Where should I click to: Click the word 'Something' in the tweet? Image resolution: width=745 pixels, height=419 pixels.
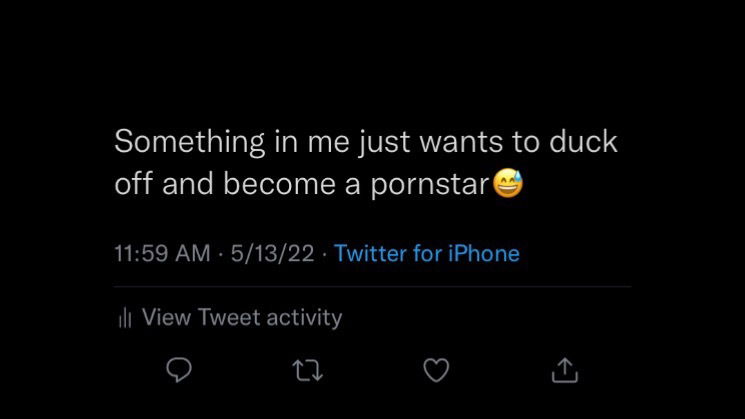190,142
